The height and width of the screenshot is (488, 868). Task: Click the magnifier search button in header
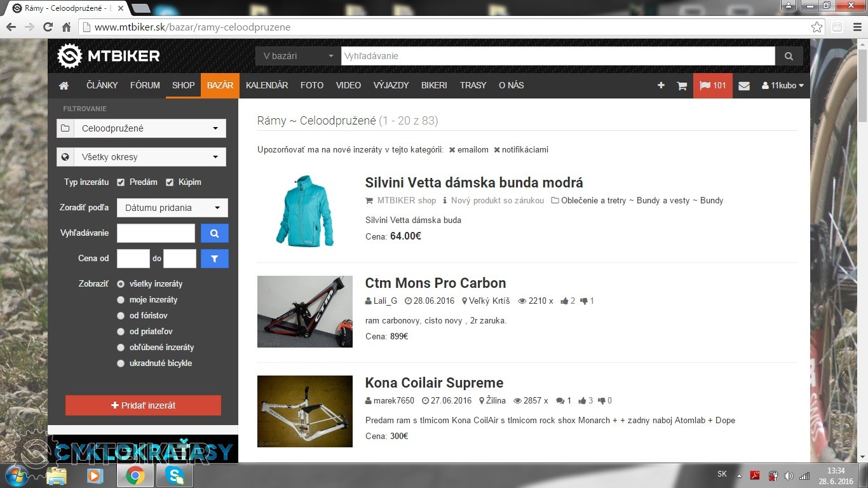point(789,56)
